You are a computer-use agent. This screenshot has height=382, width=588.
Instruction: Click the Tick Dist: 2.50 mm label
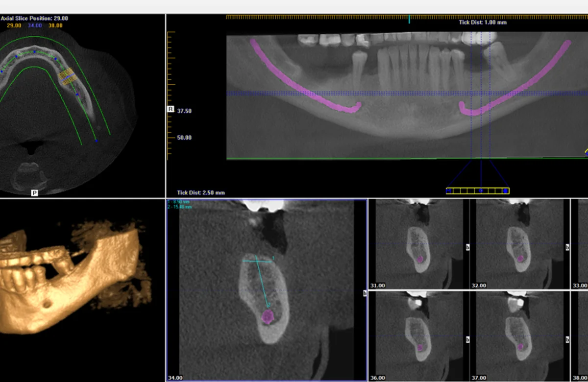[201, 193]
